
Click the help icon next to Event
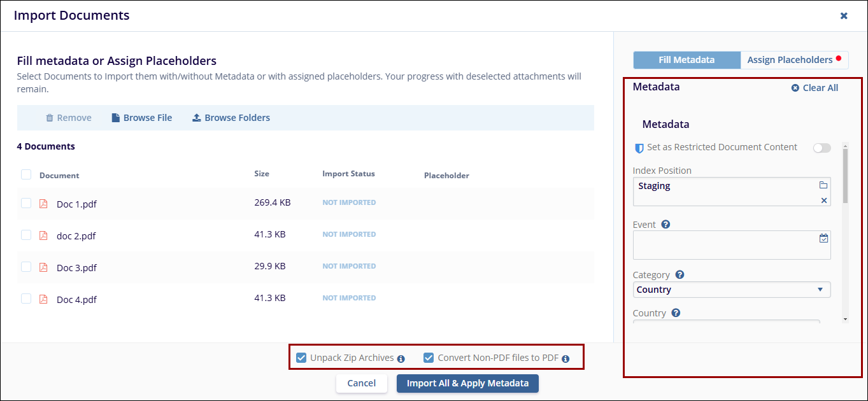(665, 225)
